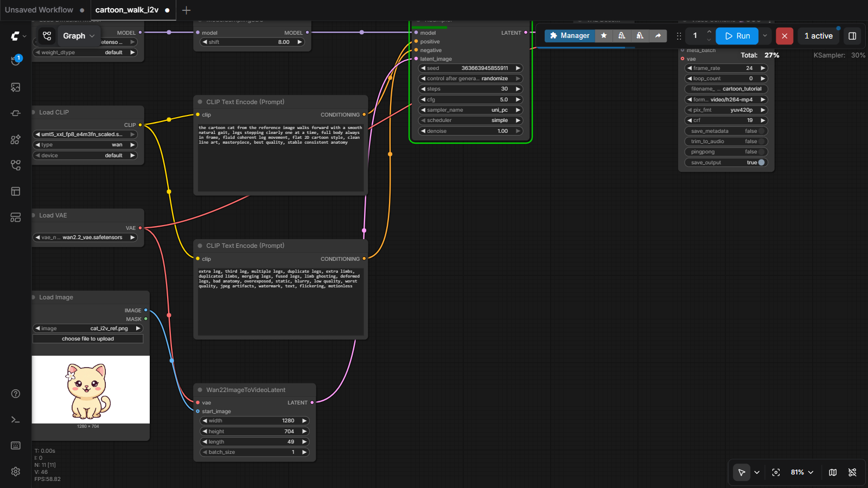Click choose file to upload button
This screenshot has height=488, width=868.
click(x=88, y=339)
